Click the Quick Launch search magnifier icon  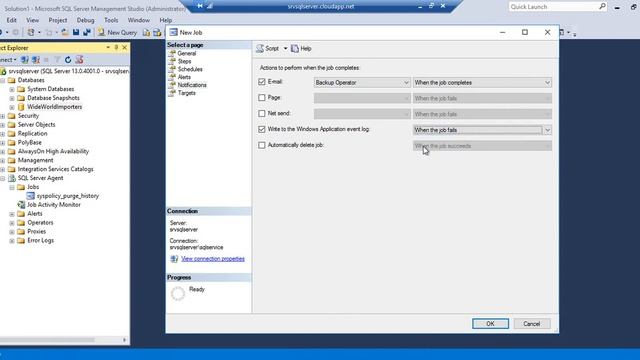pyautogui.click(x=602, y=7)
